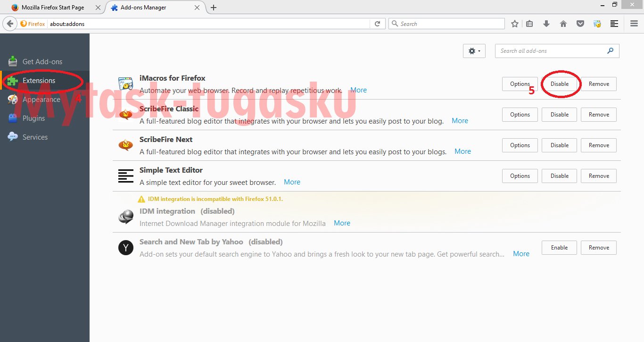Select the Extensions category

[x=45, y=81]
